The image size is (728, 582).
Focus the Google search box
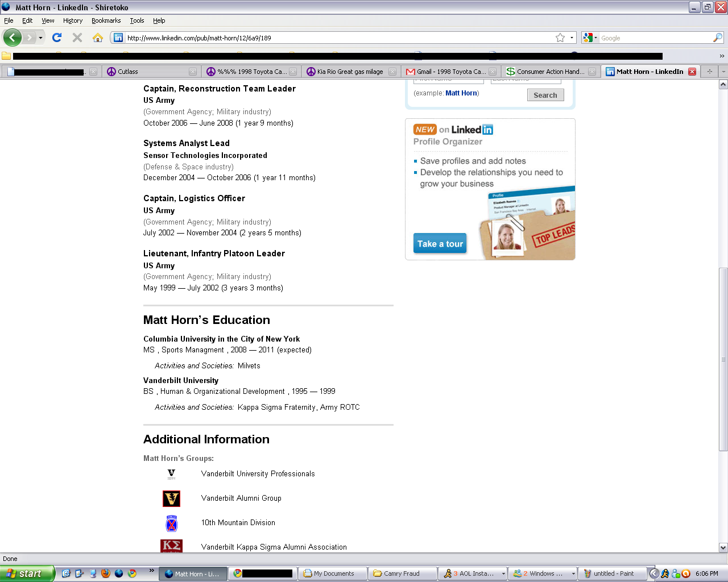coord(656,38)
